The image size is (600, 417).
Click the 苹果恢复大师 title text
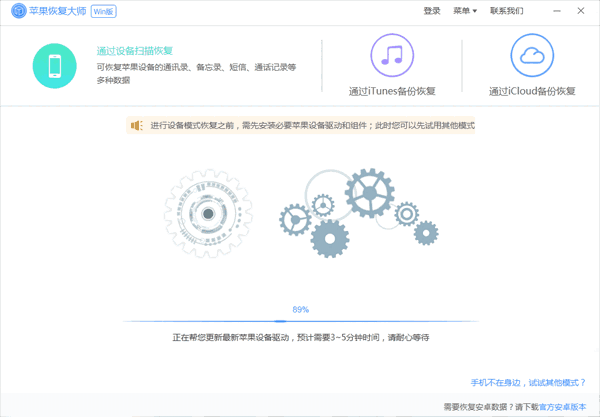tap(58, 11)
